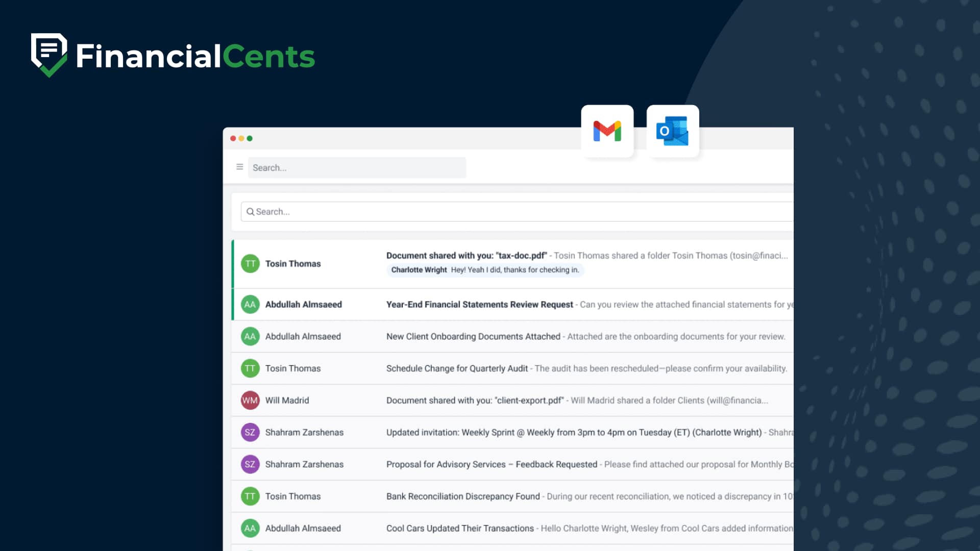Click SZ avatar on Proposal for Advisory row

[x=250, y=464]
